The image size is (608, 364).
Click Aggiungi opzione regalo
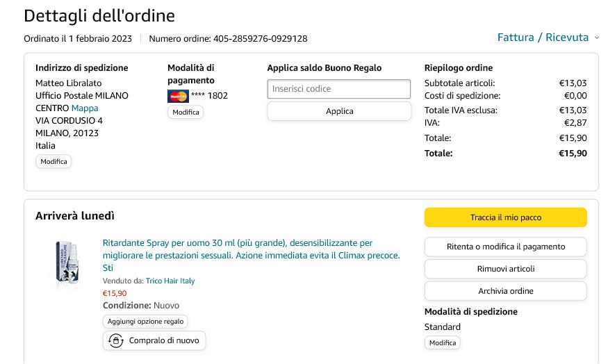pyautogui.click(x=145, y=322)
